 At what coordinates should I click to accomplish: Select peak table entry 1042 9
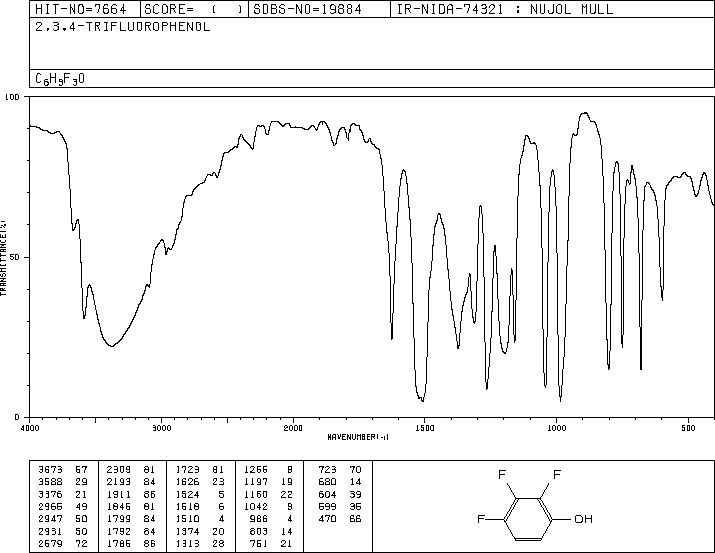268,506
